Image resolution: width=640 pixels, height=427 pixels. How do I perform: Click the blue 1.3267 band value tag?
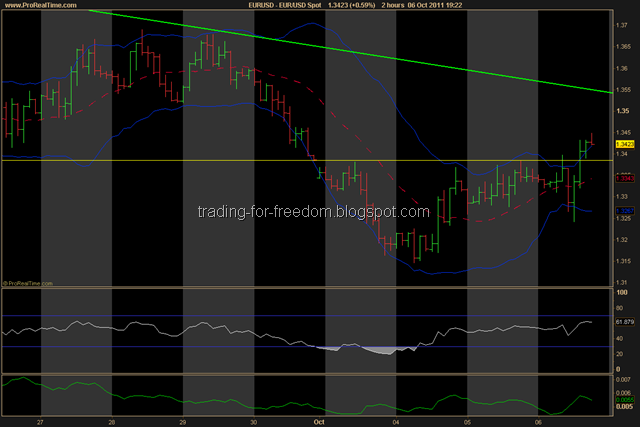pyautogui.click(x=625, y=211)
